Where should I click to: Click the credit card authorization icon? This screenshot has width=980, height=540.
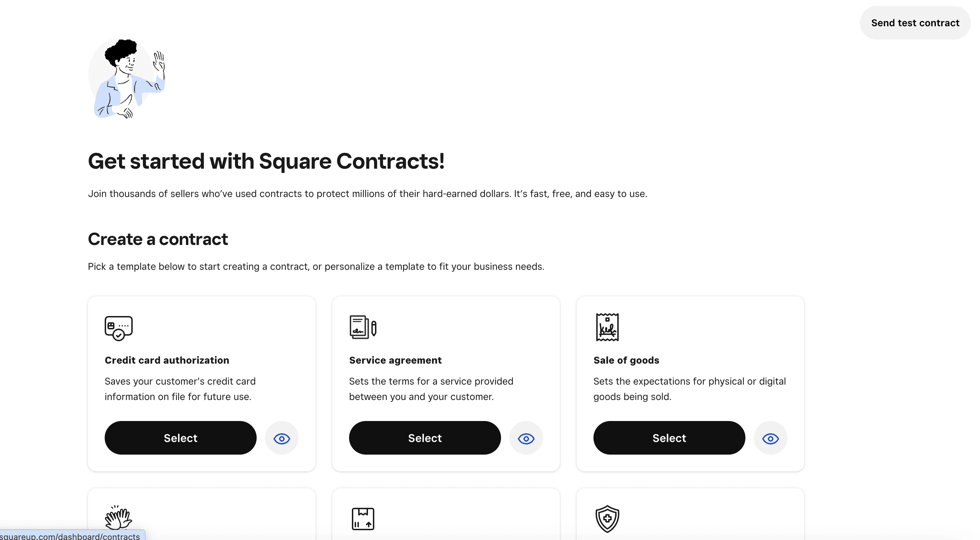pyautogui.click(x=118, y=328)
